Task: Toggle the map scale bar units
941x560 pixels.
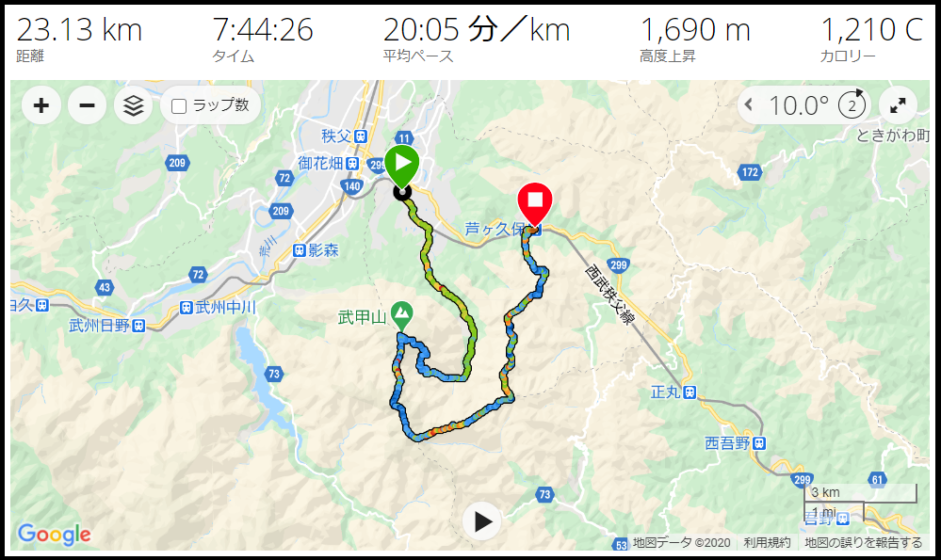Action: pyautogui.click(x=860, y=503)
